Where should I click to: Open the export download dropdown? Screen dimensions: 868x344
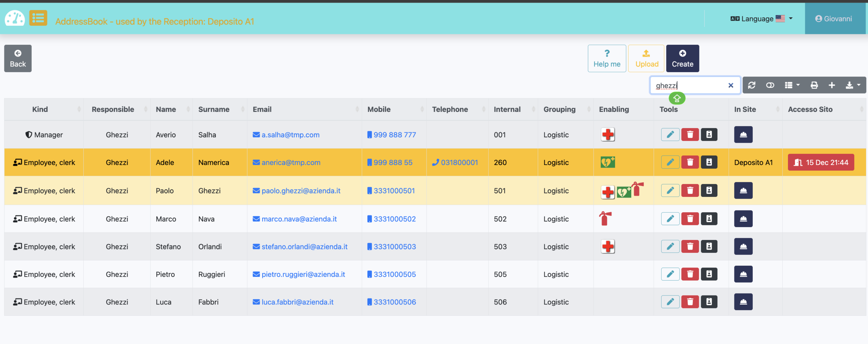click(x=853, y=85)
